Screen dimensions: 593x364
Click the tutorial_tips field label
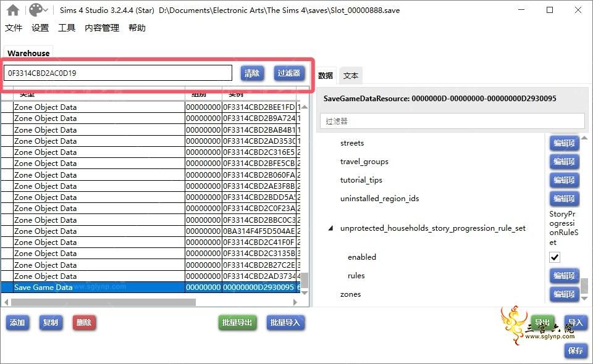[x=361, y=180]
